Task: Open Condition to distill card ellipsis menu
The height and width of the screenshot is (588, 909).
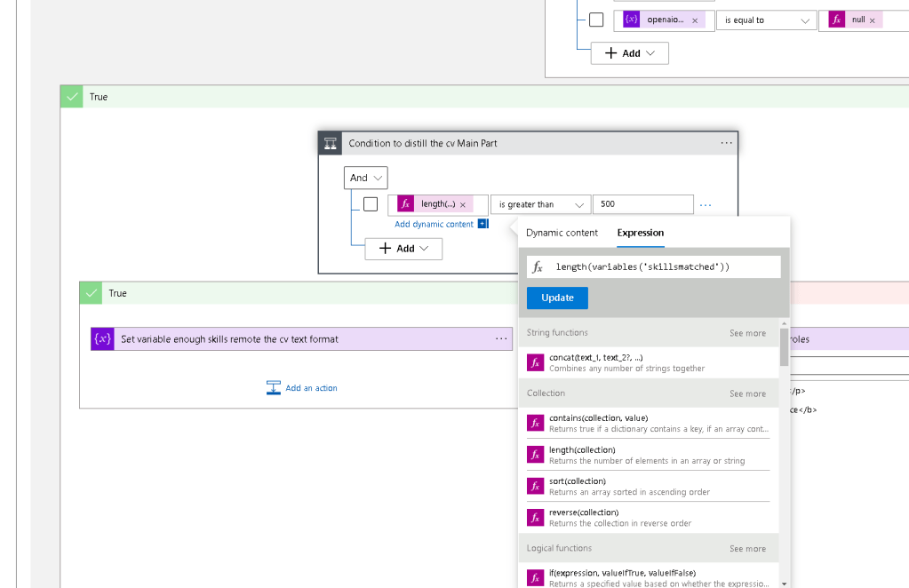Action: [726, 143]
